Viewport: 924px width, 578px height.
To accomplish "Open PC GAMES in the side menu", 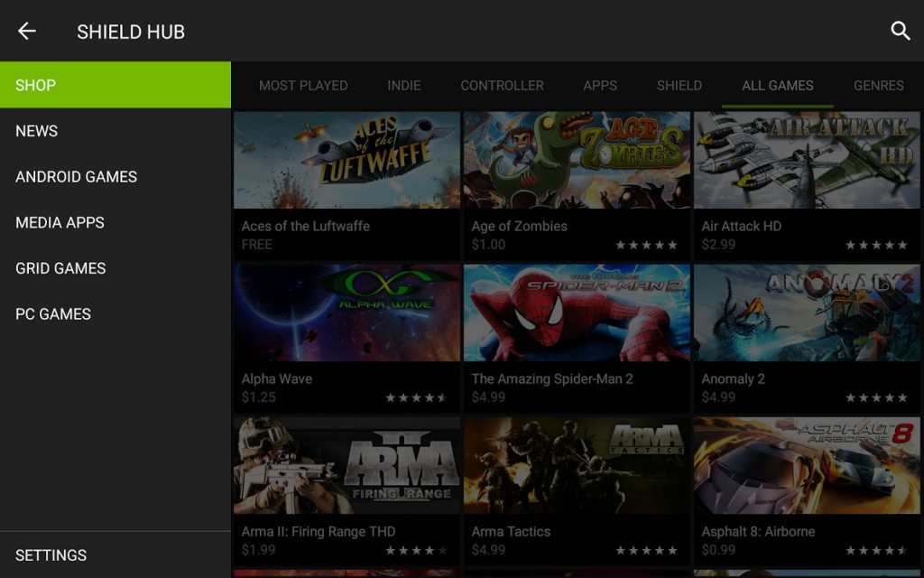I will point(115,313).
